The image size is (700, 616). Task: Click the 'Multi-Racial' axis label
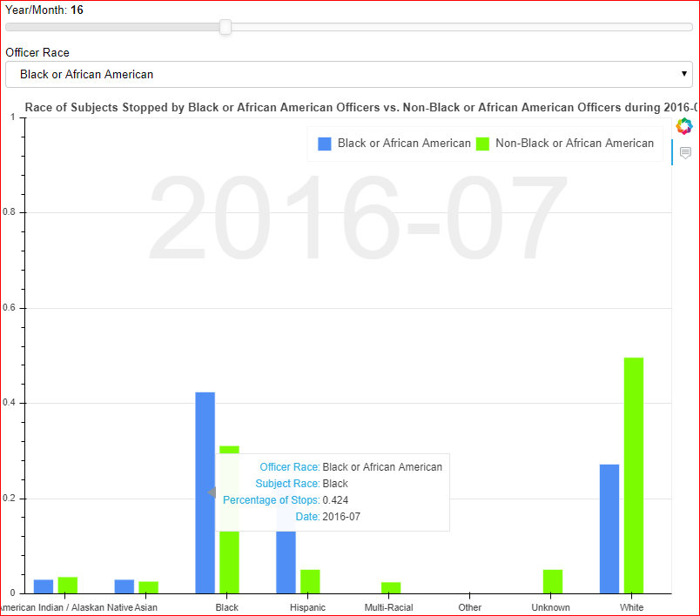pyautogui.click(x=388, y=607)
